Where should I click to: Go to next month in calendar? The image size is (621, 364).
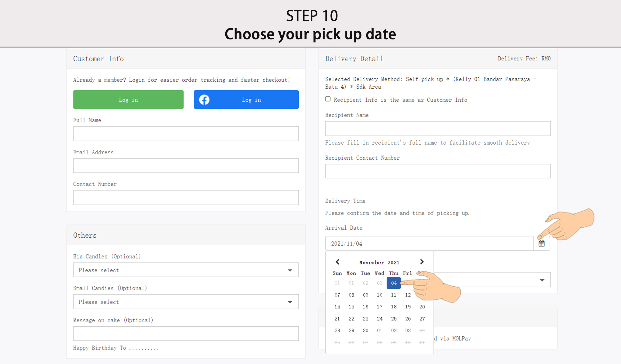click(422, 262)
